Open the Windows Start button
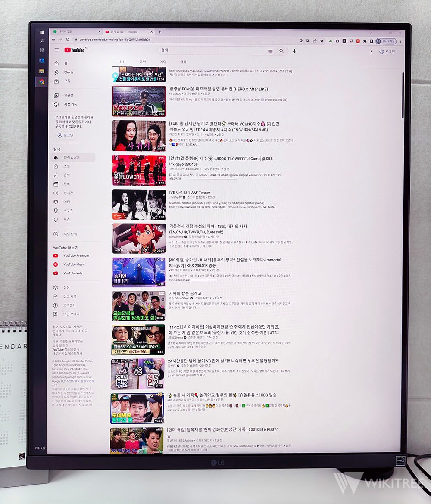431x504 pixels. (x=42, y=32)
